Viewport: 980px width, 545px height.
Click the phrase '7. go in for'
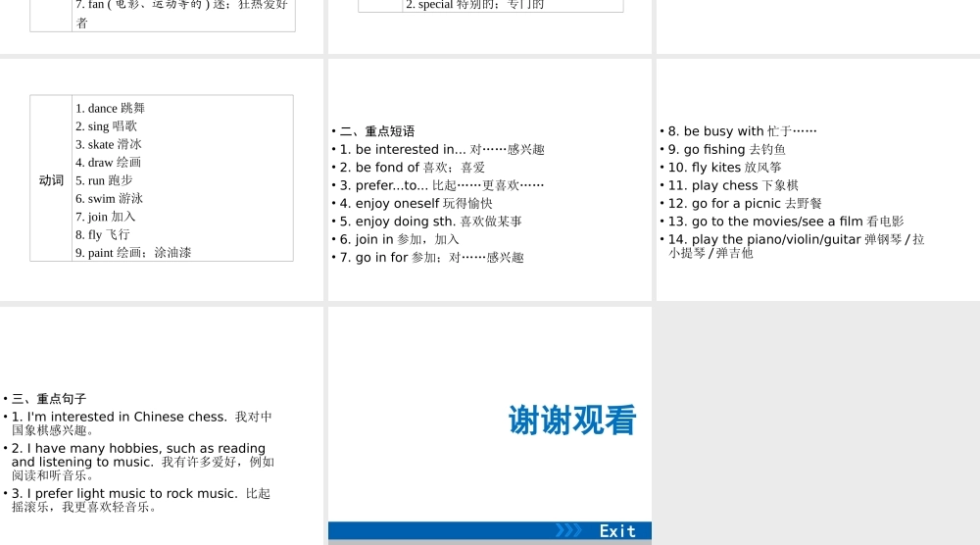[373, 258]
